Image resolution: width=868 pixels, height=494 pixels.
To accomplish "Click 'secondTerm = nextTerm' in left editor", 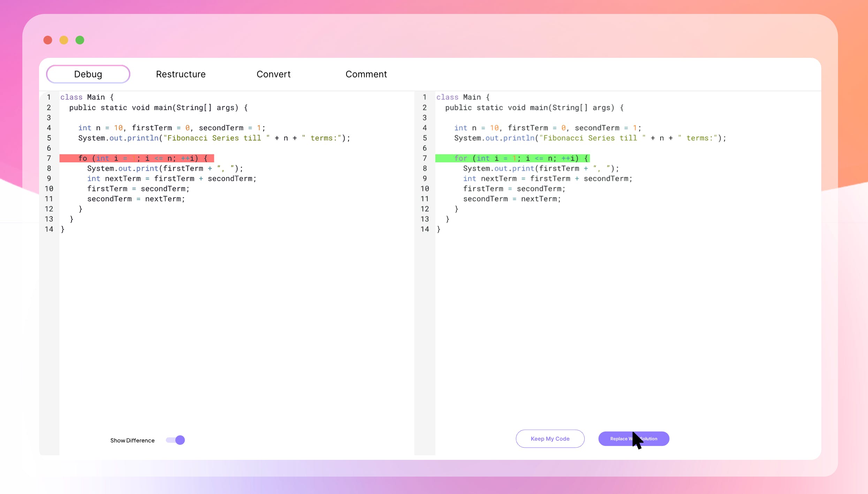I will (136, 199).
